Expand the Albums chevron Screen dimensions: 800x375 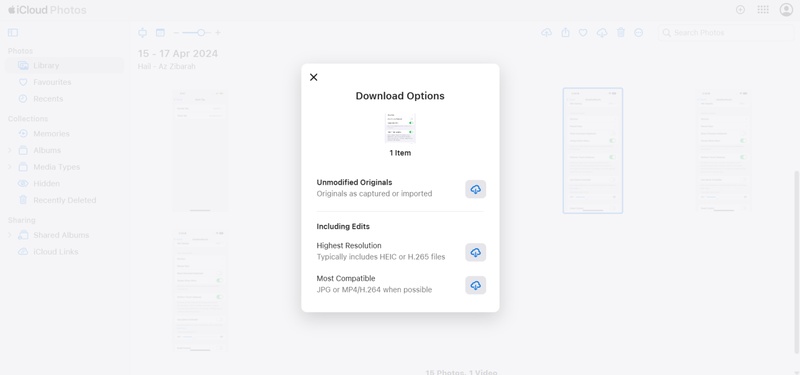(x=10, y=151)
